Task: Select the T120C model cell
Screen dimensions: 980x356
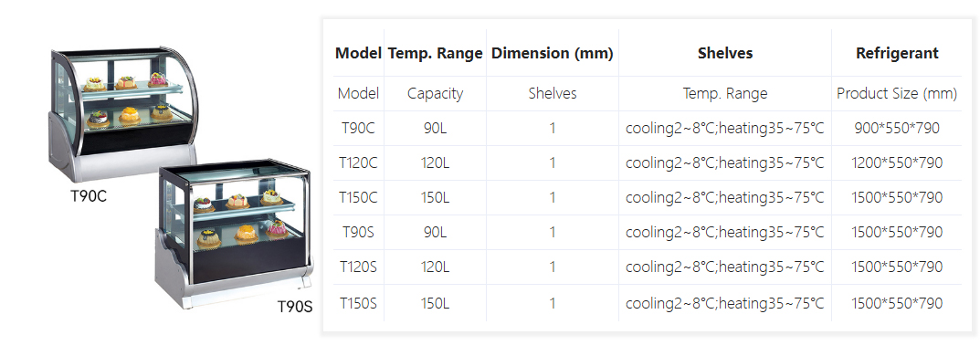Action: click(358, 163)
